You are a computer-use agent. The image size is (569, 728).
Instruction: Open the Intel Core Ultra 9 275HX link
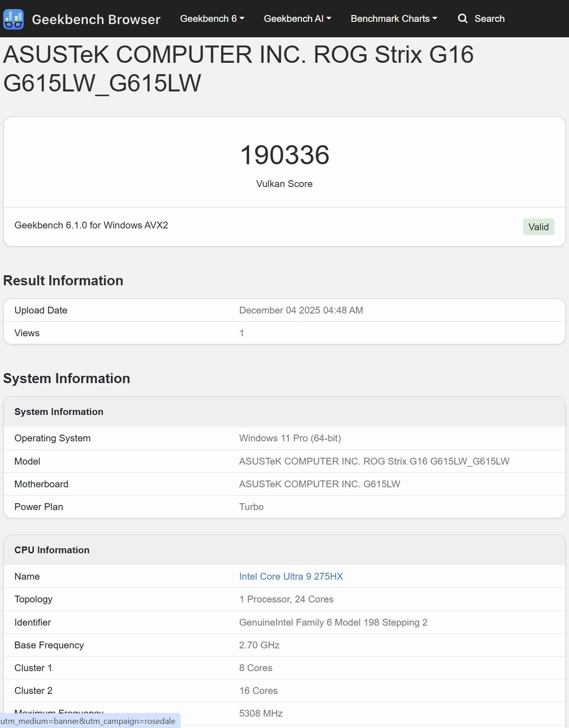291,576
